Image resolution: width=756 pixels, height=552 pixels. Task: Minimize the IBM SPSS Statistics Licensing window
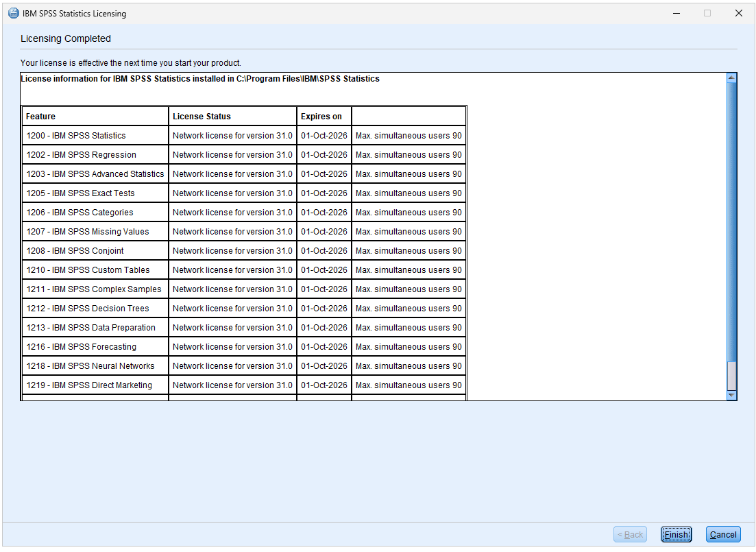676,14
